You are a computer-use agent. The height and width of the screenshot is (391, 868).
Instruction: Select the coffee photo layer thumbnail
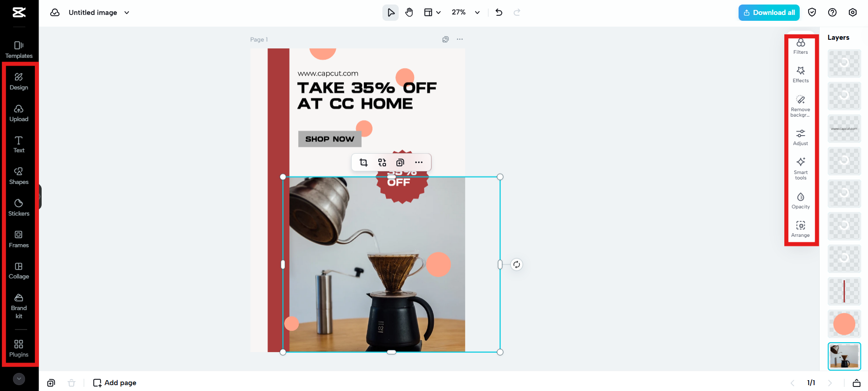(x=844, y=356)
